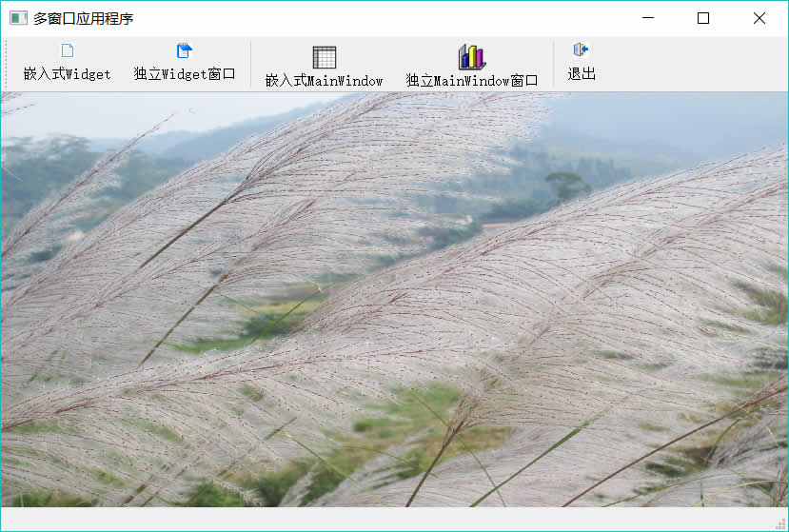This screenshot has height=532, width=789.
Task: Click the embedded MainWindow table grid icon
Action: [324, 57]
